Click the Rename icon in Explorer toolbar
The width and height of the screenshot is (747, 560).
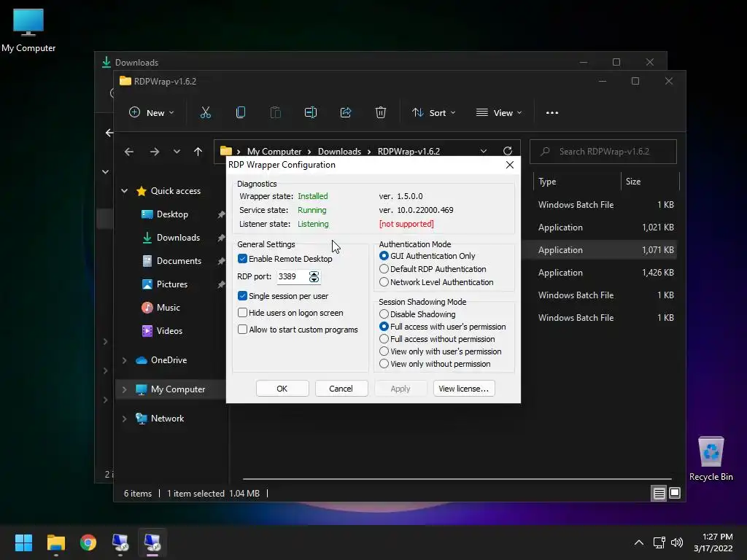tap(311, 113)
